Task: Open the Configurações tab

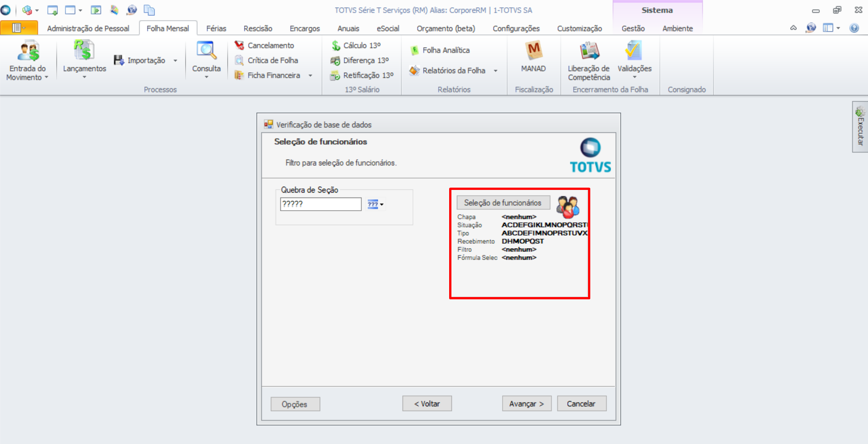Action: point(516,28)
